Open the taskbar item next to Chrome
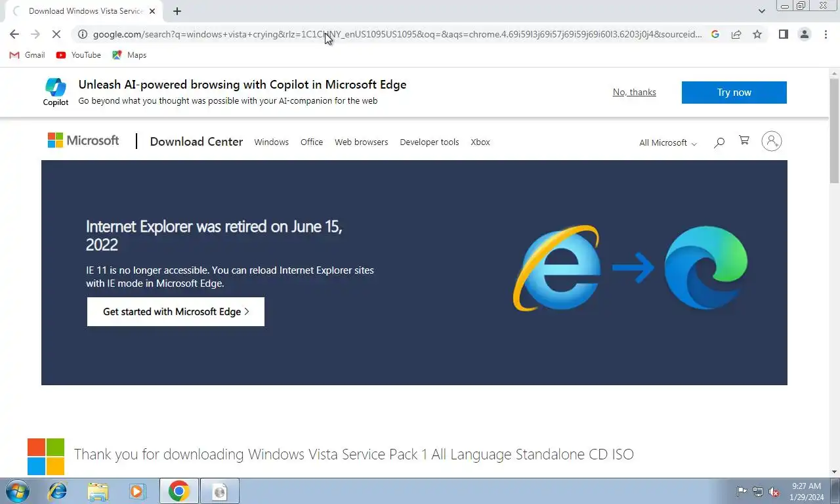Screen dimensions: 840x504 [220, 491]
